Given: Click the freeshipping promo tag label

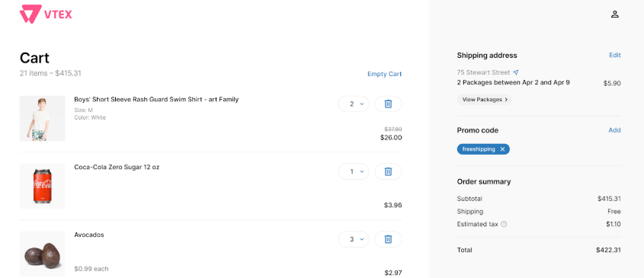Looking at the screenshot, I should (x=479, y=149).
